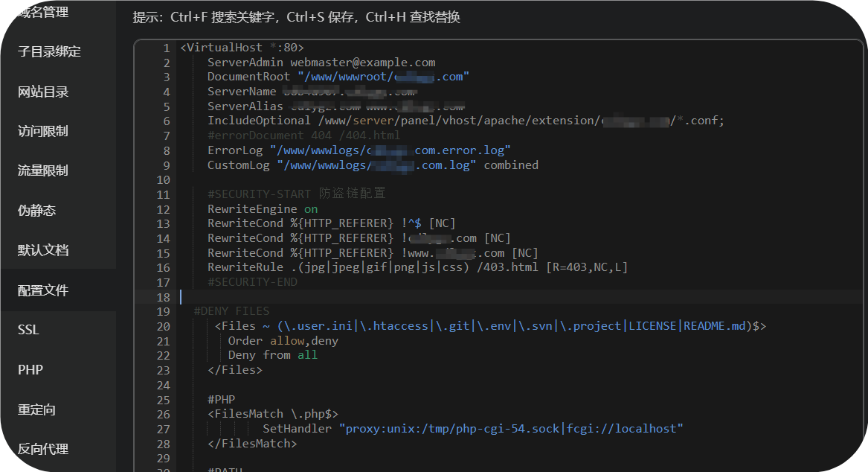Open the 流量限制 panel

click(45, 170)
